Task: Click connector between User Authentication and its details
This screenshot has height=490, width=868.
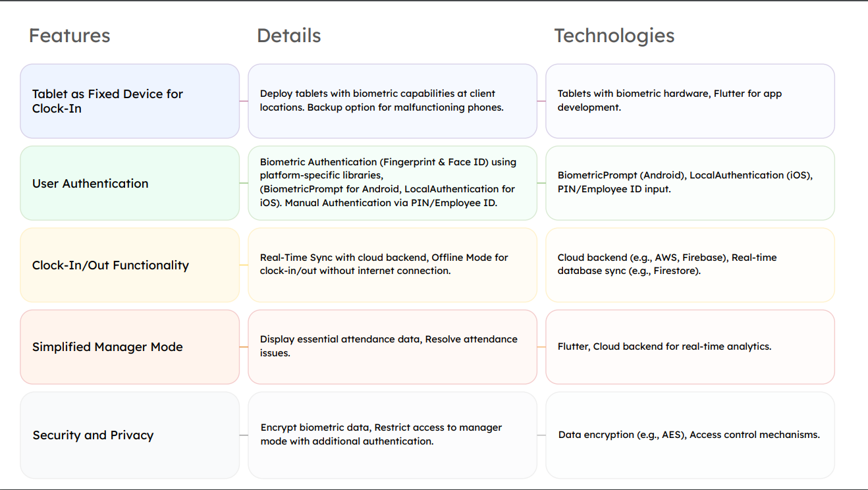Action: [x=244, y=183]
